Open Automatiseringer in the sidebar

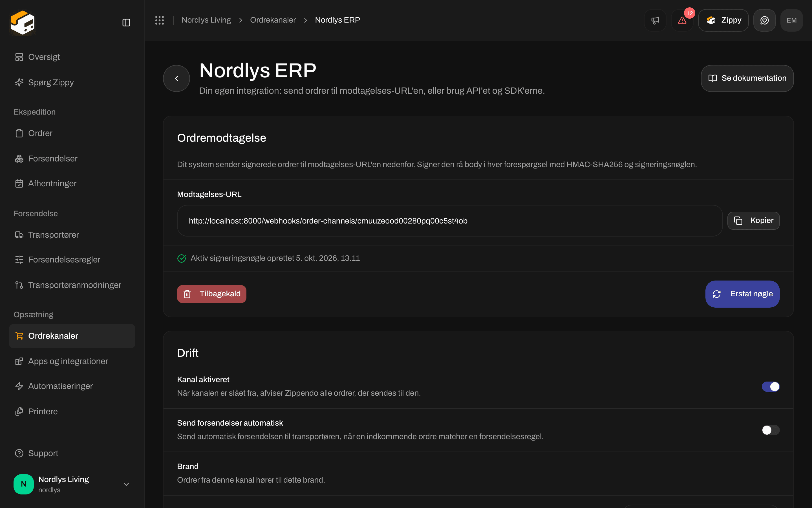72,386
